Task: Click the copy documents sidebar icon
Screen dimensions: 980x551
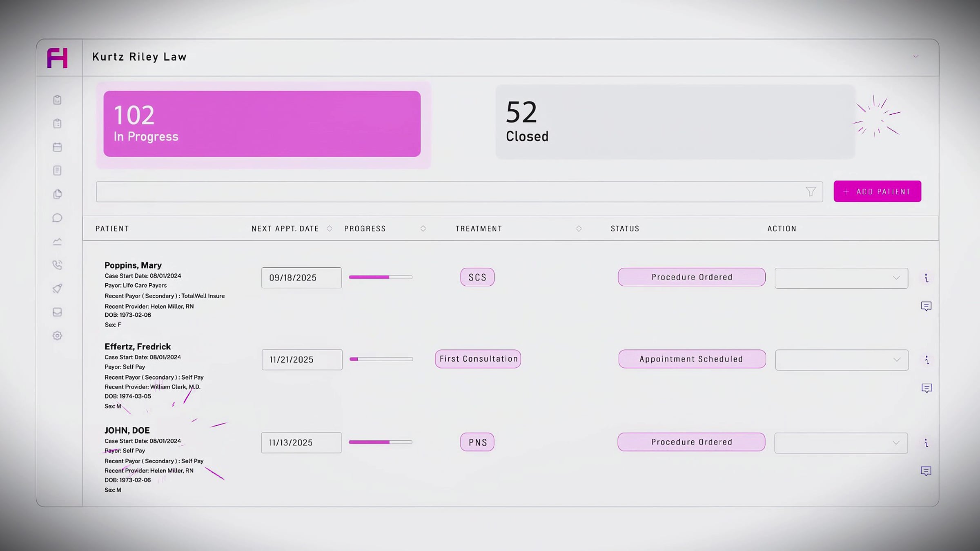Action: [57, 194]
